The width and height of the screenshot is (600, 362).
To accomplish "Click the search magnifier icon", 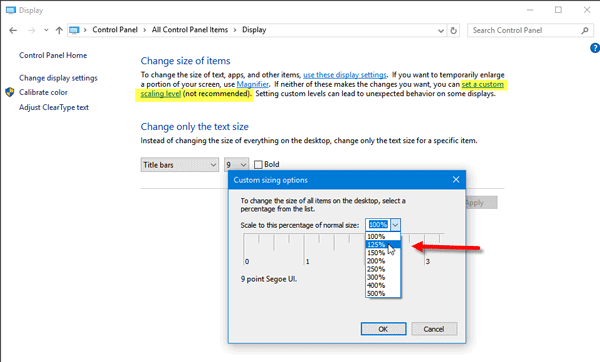I will (x=585, y=30).
